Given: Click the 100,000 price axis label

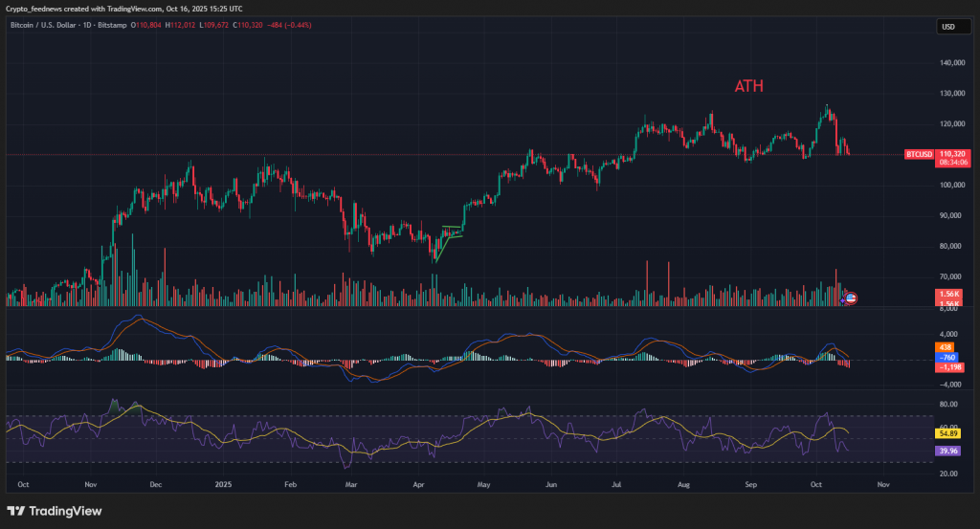Looking at the screenshot, I should pos(952,185).
